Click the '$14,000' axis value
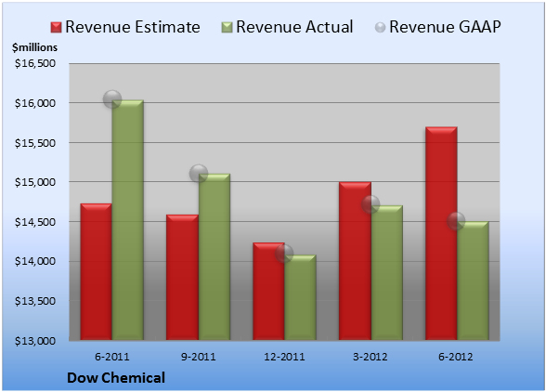Screen dimensions: 546x392 [x=35, y=261]
